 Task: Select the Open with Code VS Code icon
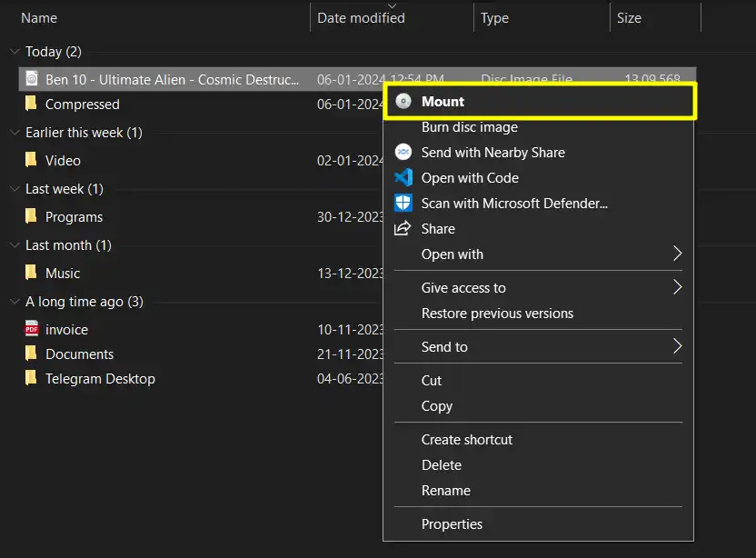pos(403,178)
